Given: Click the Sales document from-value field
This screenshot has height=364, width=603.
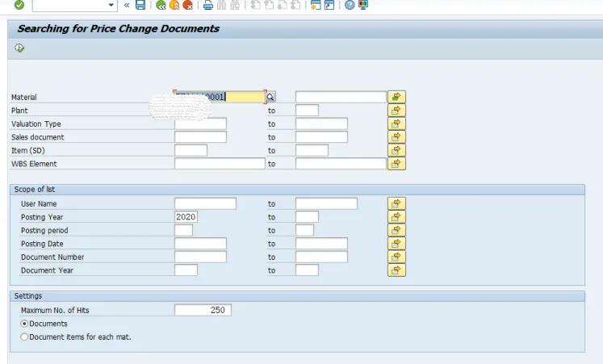Looking at the screenshot, I should (x=200, y=137).
